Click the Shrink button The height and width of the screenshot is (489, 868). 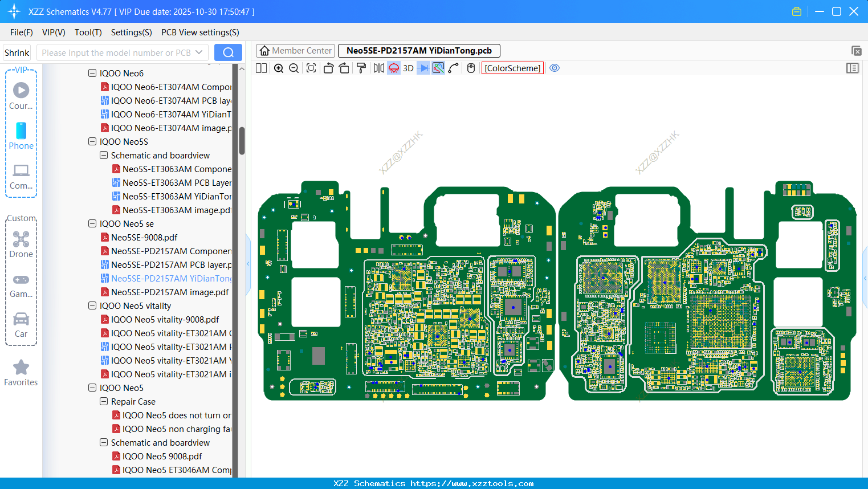17,52
